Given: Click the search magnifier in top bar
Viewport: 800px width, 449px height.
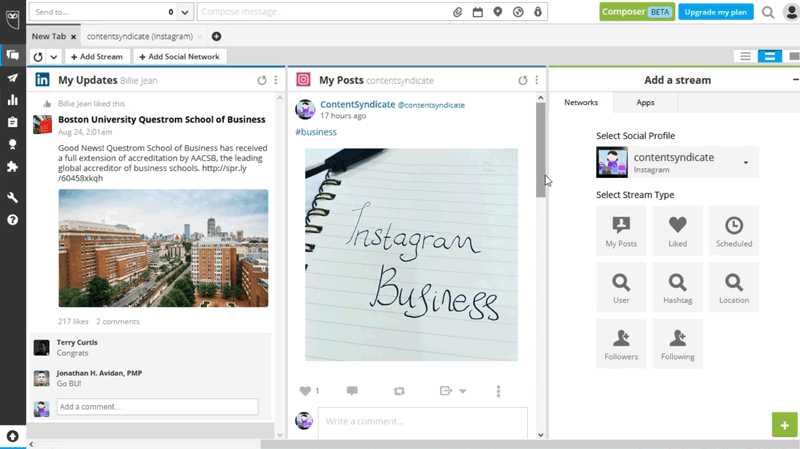Looking at the screenshot, I should (x=768, y=12).
